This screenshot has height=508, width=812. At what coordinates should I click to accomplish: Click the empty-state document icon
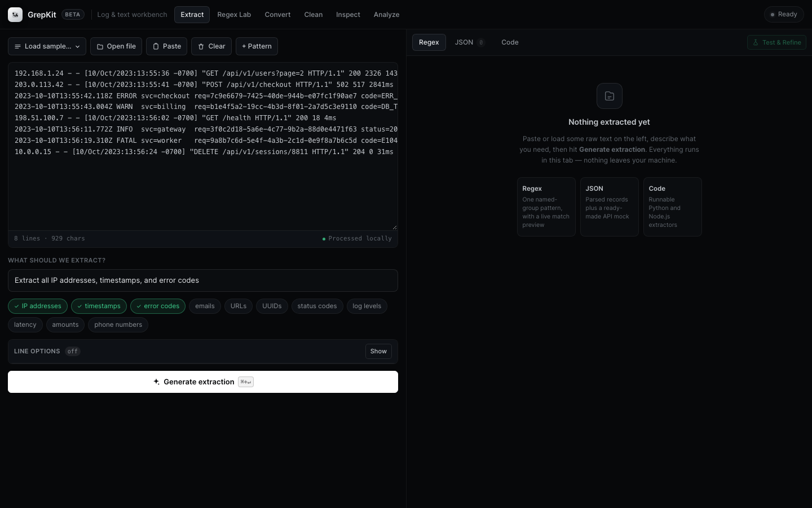tap(610, 96)
